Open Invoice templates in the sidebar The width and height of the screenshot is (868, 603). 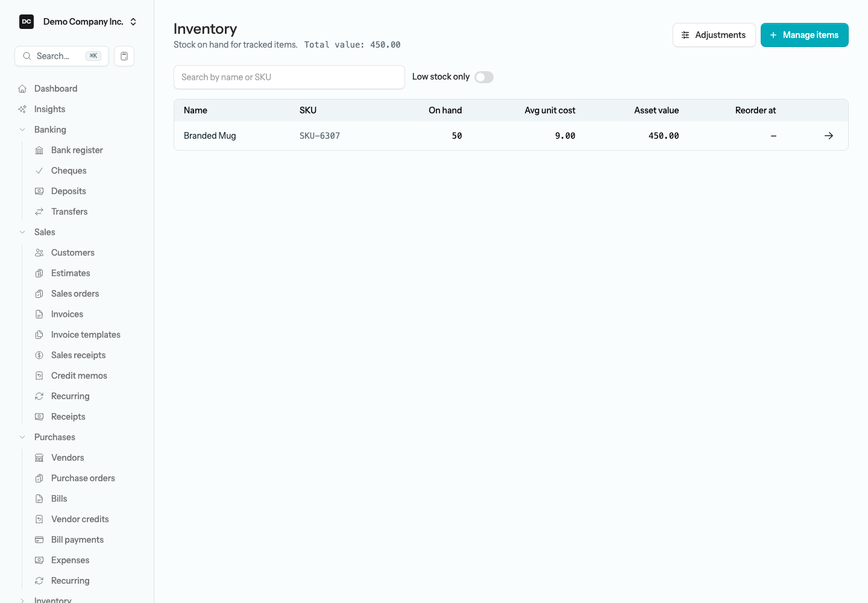[x=86, y=335]
